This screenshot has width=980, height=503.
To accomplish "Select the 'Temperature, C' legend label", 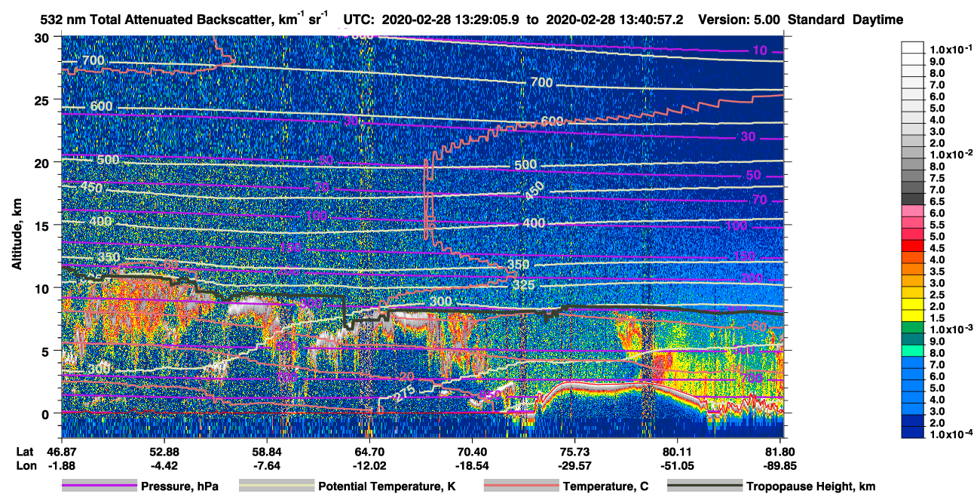I will 605,487.
